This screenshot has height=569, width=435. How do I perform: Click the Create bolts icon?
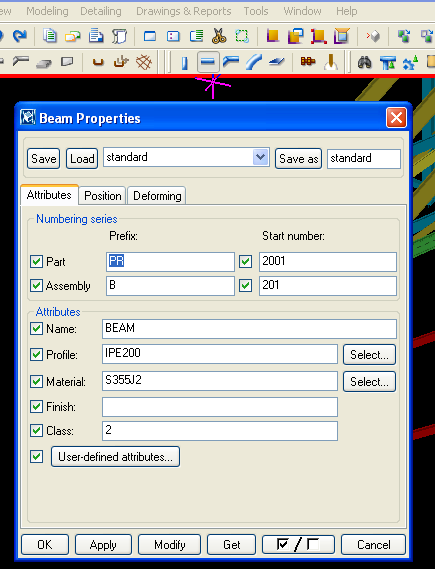[308, 62]
